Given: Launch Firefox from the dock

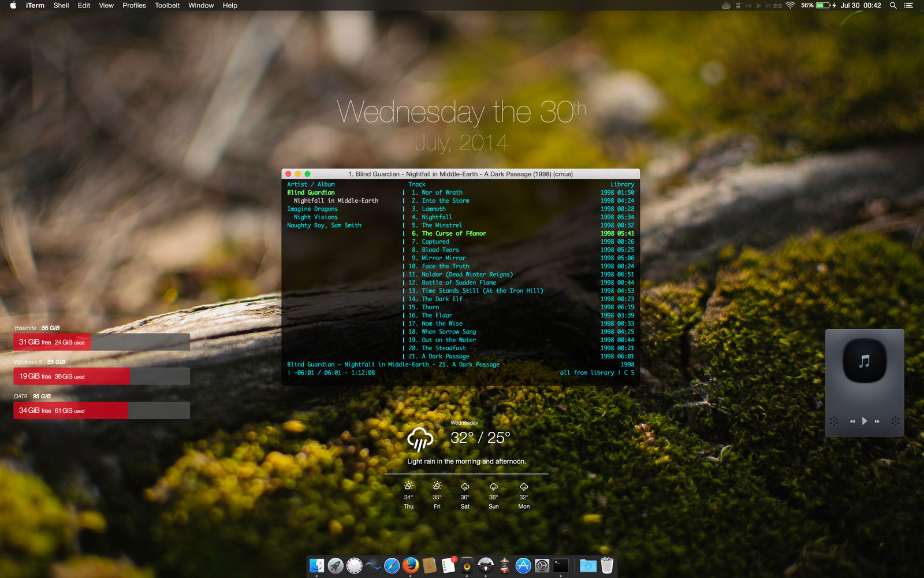Looking at the screenshot, I should tap(411, 565).
